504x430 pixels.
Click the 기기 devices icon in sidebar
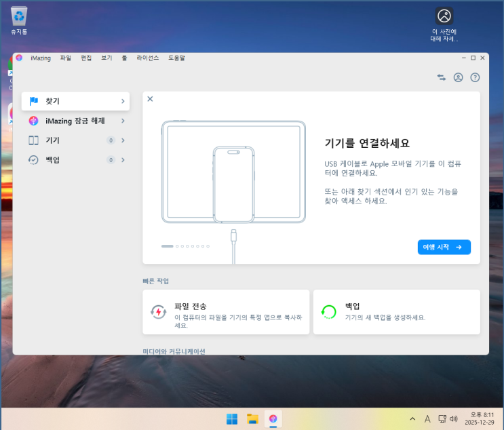33,140
